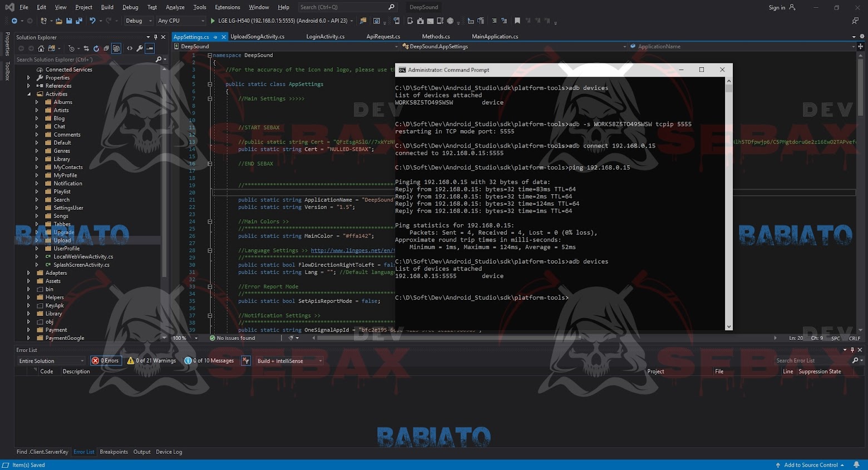The image size is (868, 470).
Task: Select the Playlist folder
Action: tap(62, 192)
